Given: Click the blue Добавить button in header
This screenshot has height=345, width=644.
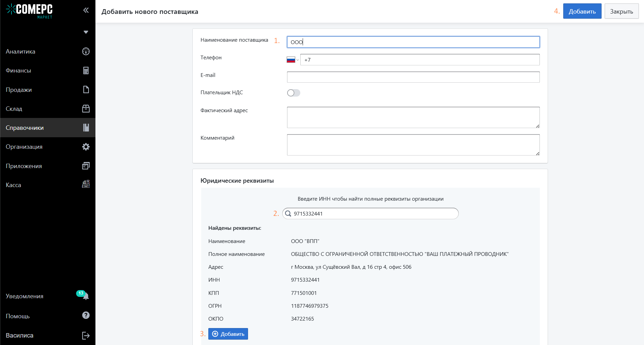Looking at the screenshot, I should pos(582,11).
